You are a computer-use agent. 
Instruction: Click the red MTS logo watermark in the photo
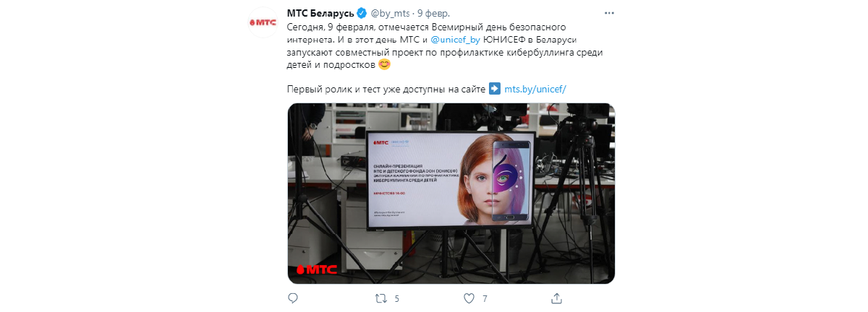click(316, 270)
